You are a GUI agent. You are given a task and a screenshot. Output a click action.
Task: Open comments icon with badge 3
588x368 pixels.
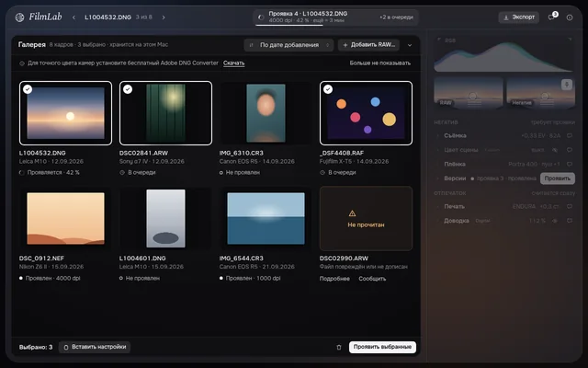point(552,17)
